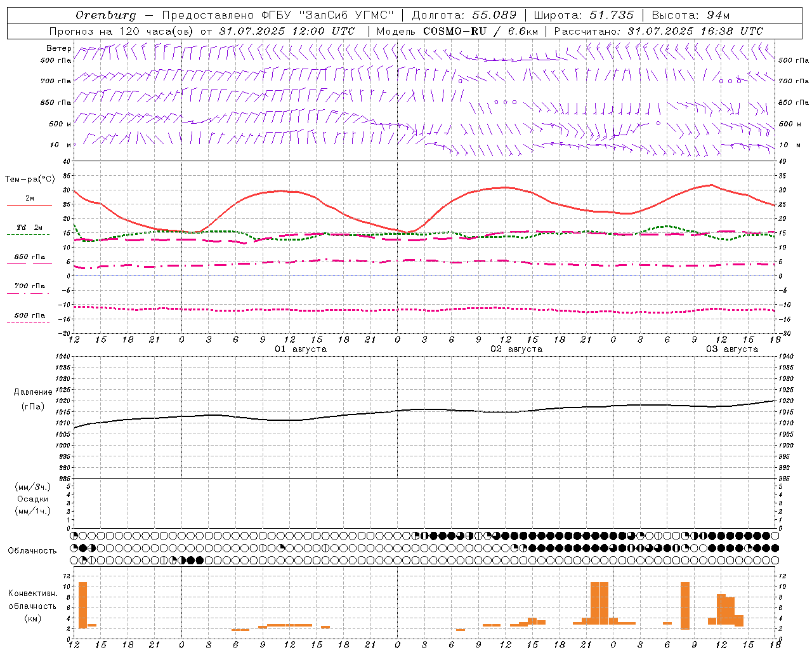Image resolution: width=812 pixels, height=650 pixels.
Task: Click the "(мм/1ч.)" precipitation unit label
Action: coord(33,511)
